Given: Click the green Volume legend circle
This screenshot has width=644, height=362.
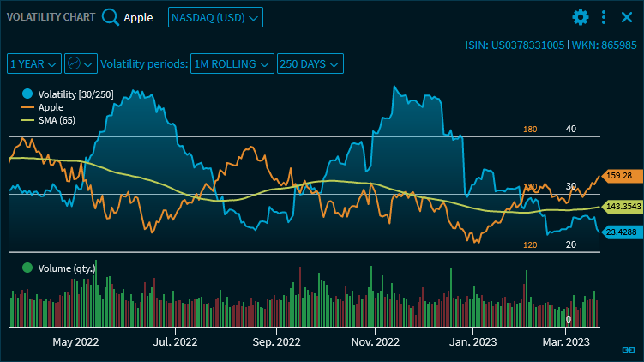Looking at the screenshot, I should [28, 268].
